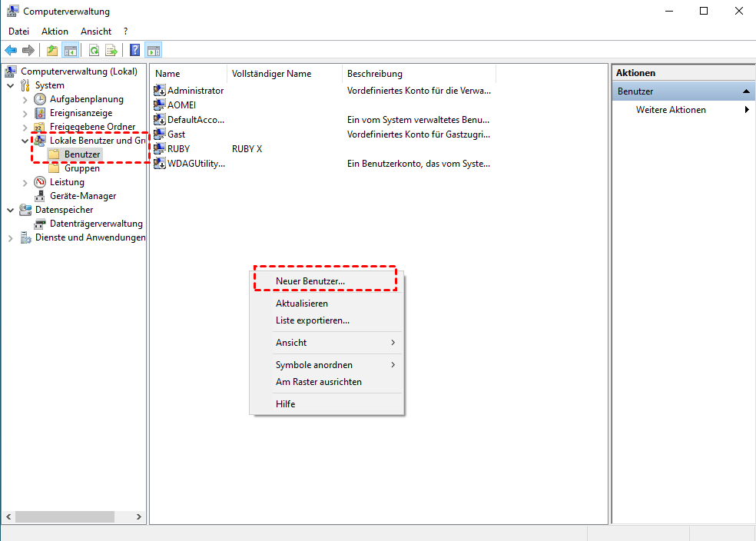Open the Aktion menu
The width and height of the screenshot is (756, 541).
(55, 32)
